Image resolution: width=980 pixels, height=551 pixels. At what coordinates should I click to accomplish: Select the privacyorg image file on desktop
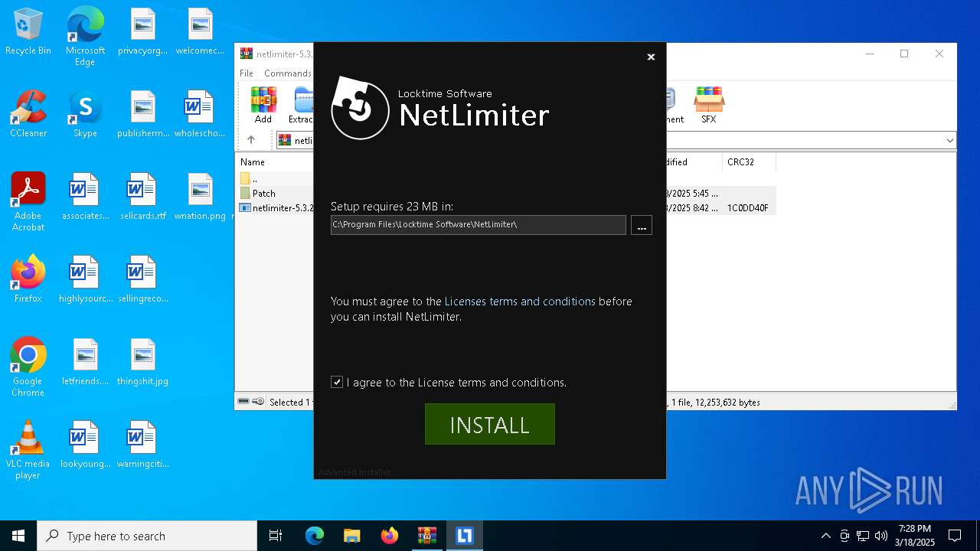pyautogui.click(x=142, y=32)
